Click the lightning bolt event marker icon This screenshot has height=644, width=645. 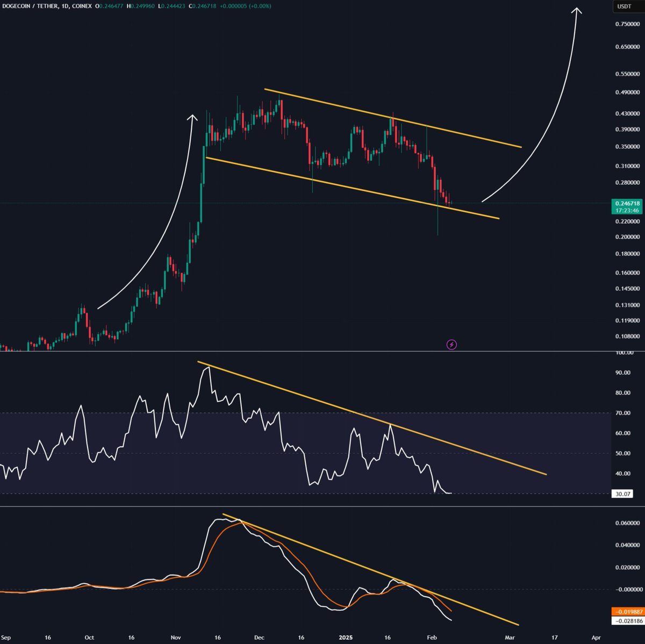pos(451,345)
